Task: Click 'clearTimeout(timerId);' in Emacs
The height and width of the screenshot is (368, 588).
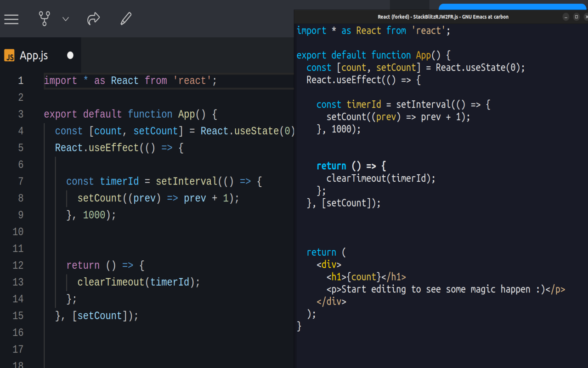Action: tap(381, 178)
